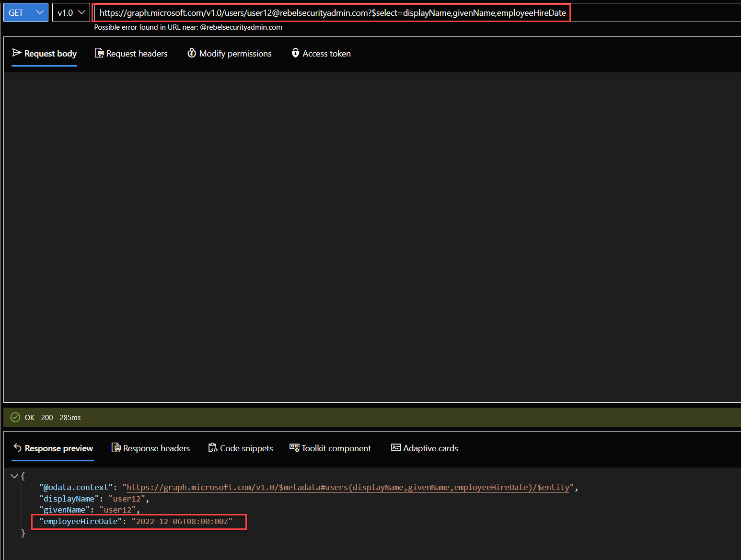The width and height of the screenshot is (741, 560).
Task: Click the "employeeHireDate" key in response
Action: point(81,522)
